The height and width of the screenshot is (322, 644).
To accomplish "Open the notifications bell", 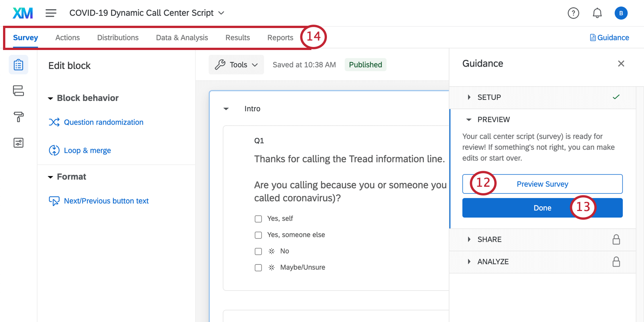I will coord(597,13).
